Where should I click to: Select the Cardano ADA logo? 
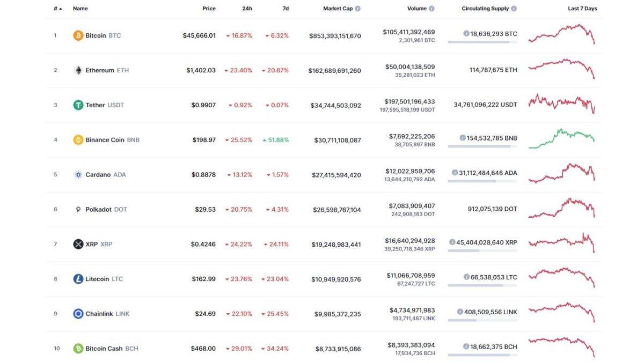tap(77, 174)
